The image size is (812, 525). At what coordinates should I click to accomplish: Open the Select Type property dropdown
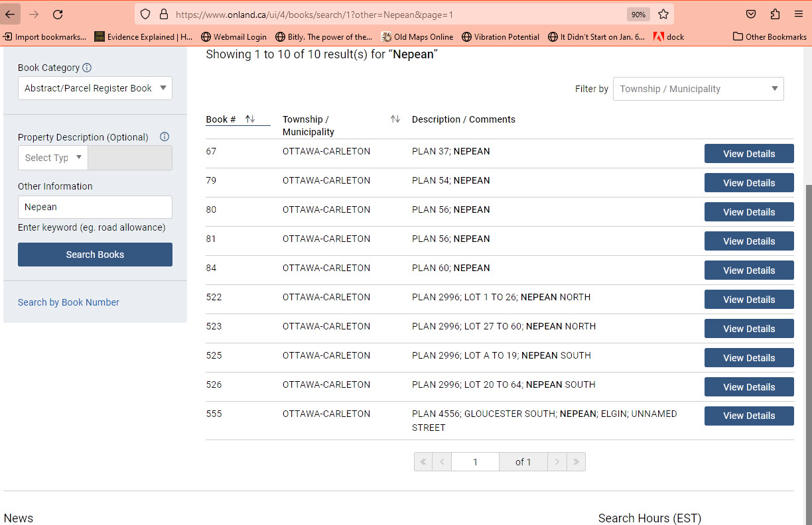pyautogui.click(x=52, y=158)
